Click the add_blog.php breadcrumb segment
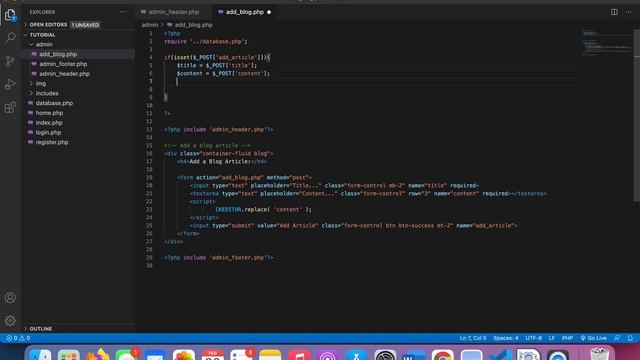 (x=193, y=25)
